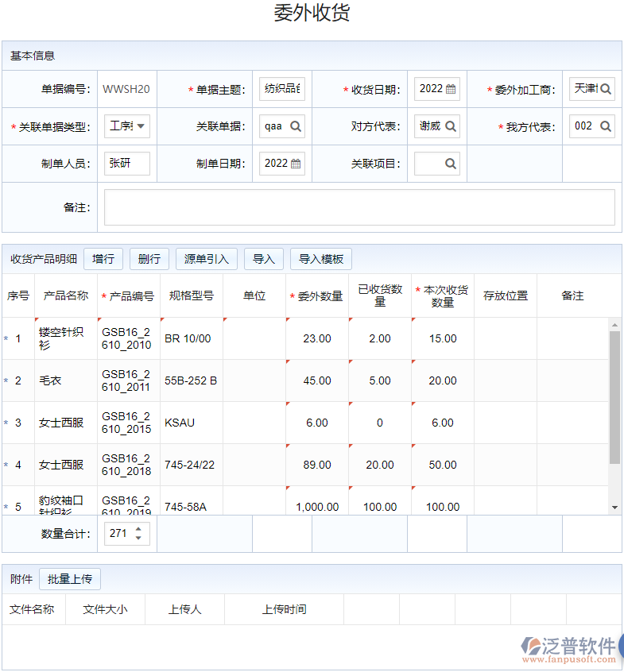Open the 制单日期 calendar picker icon
The height and width of the screenshot is (672, 624).
pyautogui.click(x=296, y=164)
